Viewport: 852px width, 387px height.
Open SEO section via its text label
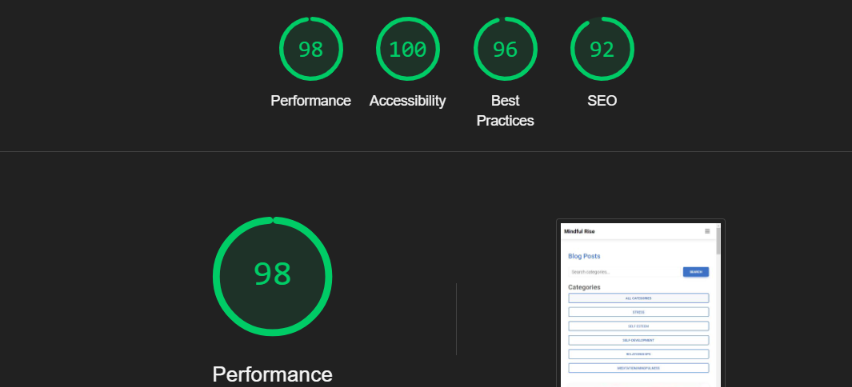click(602, 101)
